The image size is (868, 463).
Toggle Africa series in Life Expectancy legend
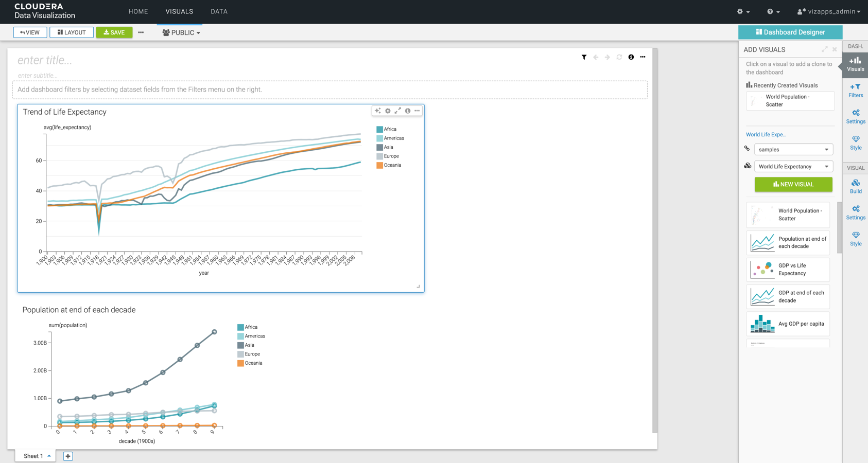[x=389, y=130]
